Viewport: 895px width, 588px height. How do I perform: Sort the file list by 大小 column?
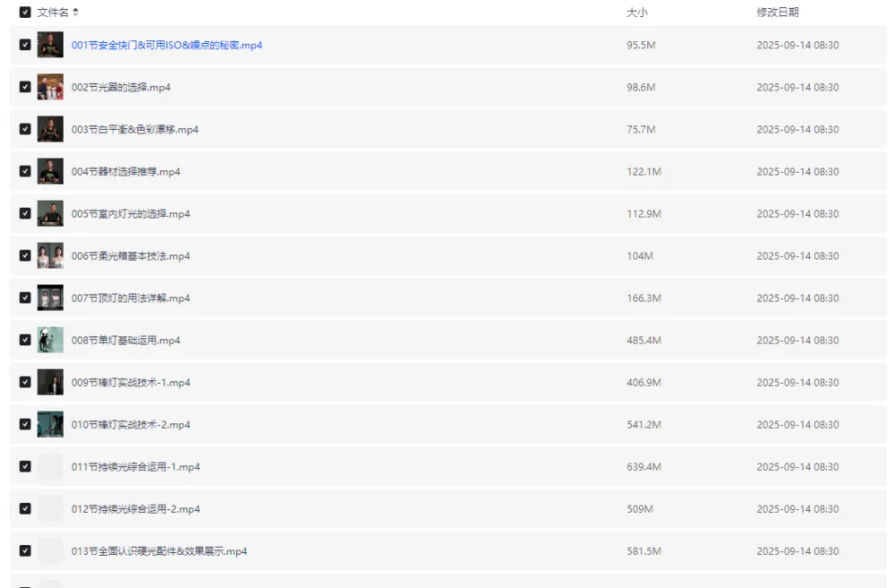click(x=636, y=13)
